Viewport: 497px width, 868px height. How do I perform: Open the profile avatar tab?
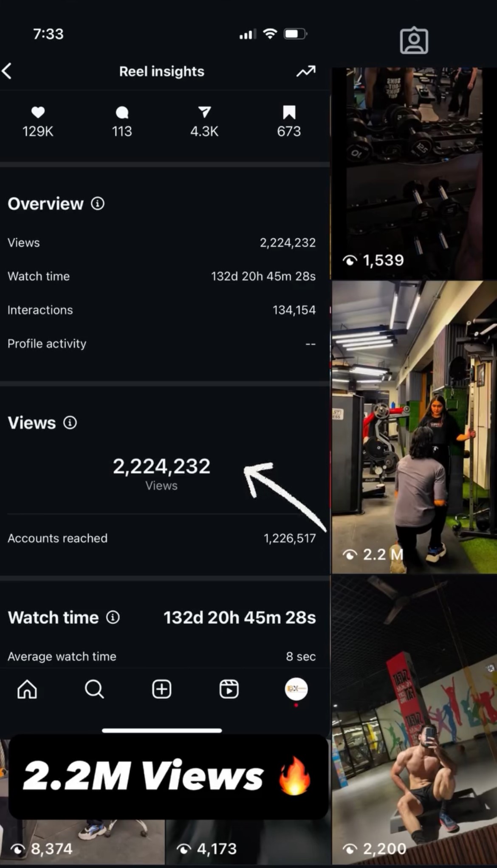(x=296, y=689)
